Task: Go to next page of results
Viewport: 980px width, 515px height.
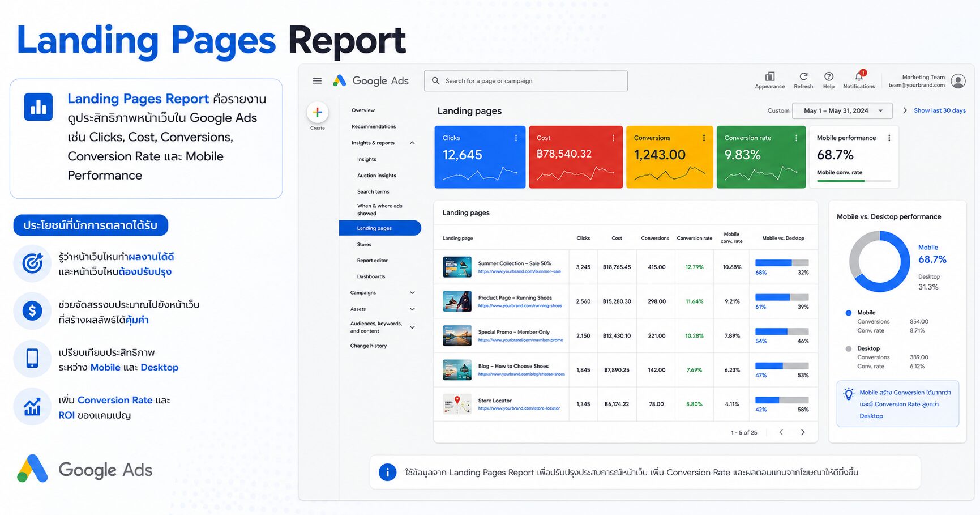Action: [x=802, y=432]
